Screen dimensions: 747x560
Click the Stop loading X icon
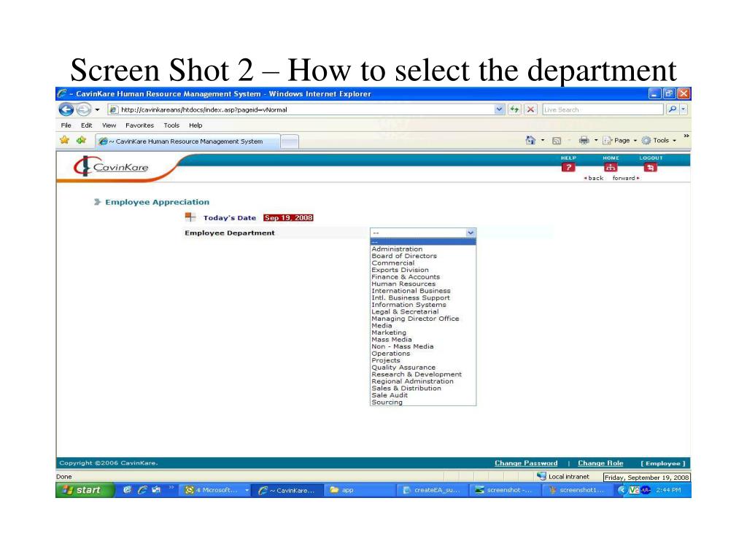coord(530,109)
